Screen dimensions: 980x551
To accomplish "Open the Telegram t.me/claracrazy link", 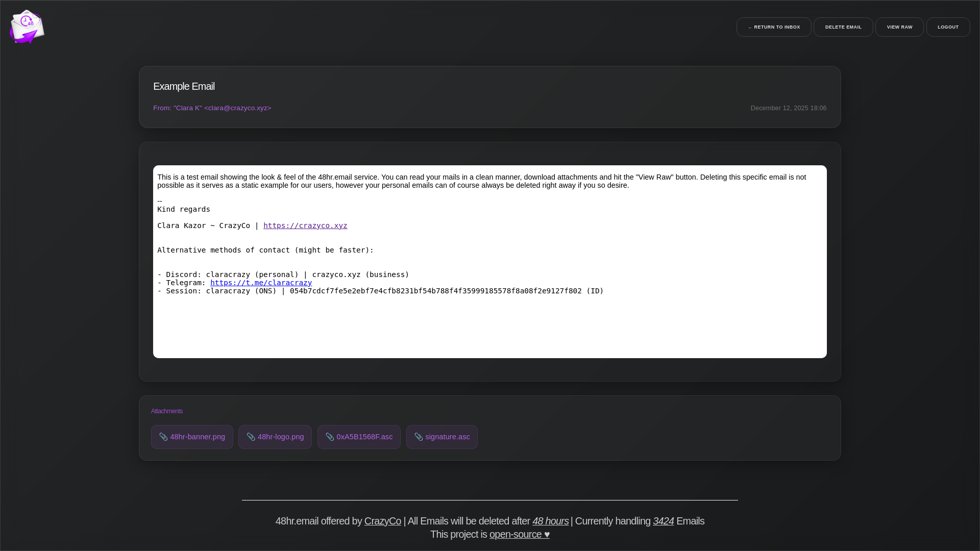I will click(261, 283).
